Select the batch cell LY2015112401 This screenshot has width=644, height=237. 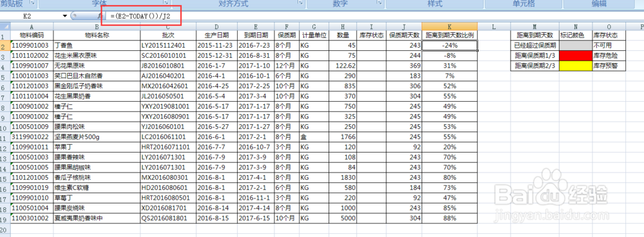(x=168, y=45)
